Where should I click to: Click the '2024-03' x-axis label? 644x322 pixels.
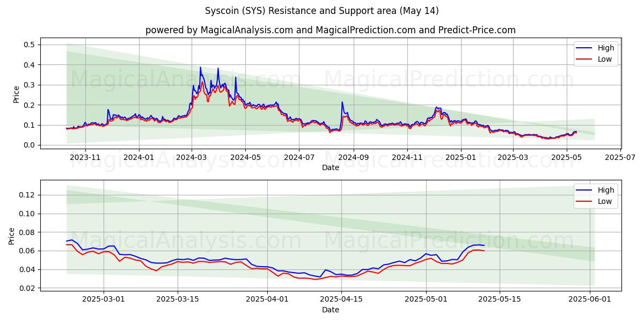point(192,158)
